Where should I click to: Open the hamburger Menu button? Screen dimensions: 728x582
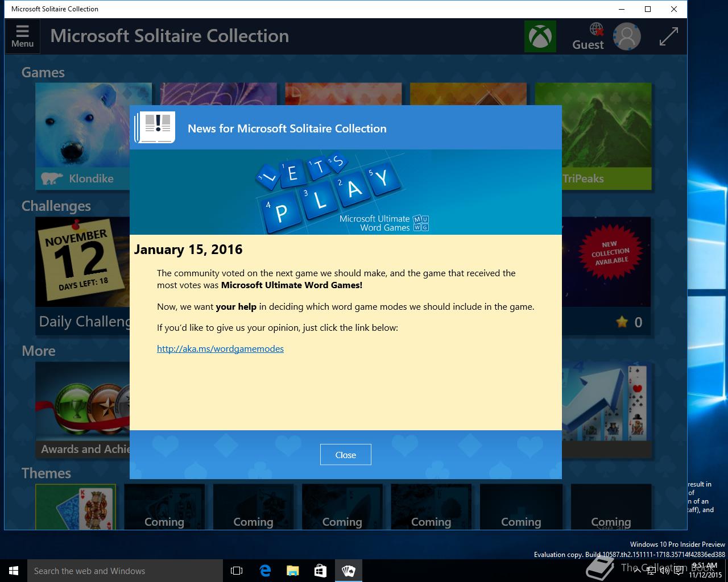click(x=22, y=36)
